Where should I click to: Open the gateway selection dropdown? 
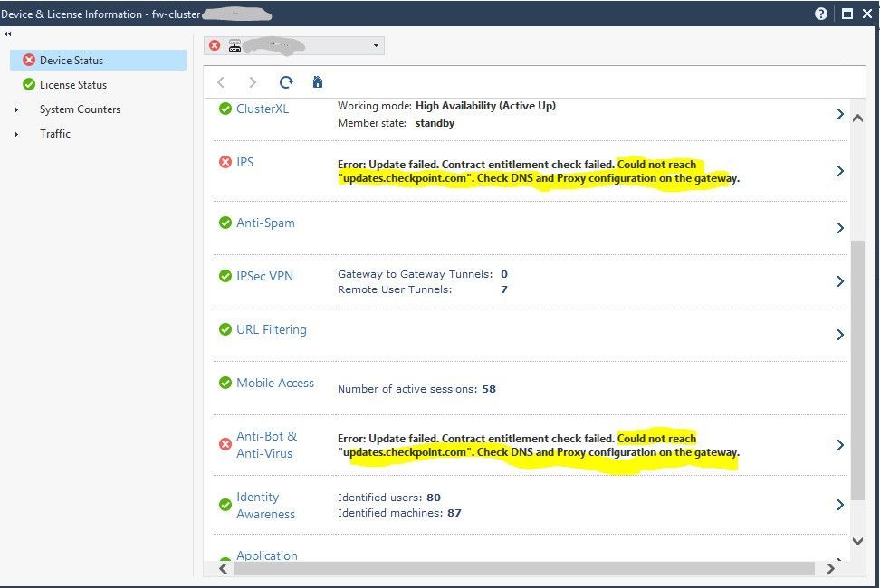[376, 45]
